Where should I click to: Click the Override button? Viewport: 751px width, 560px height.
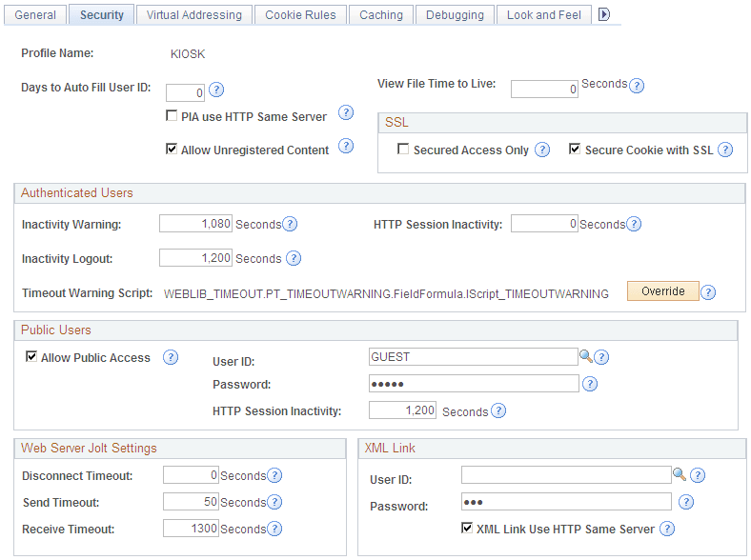[663, 291]
